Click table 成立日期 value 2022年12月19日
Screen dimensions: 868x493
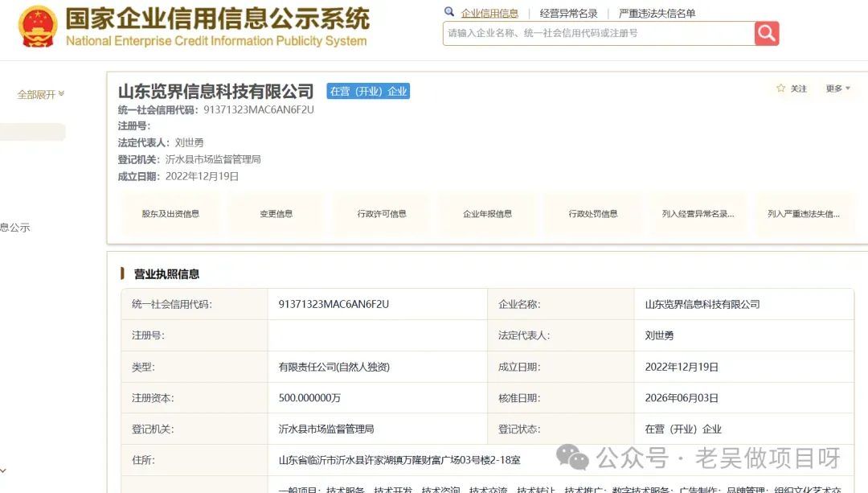point(682,367)
